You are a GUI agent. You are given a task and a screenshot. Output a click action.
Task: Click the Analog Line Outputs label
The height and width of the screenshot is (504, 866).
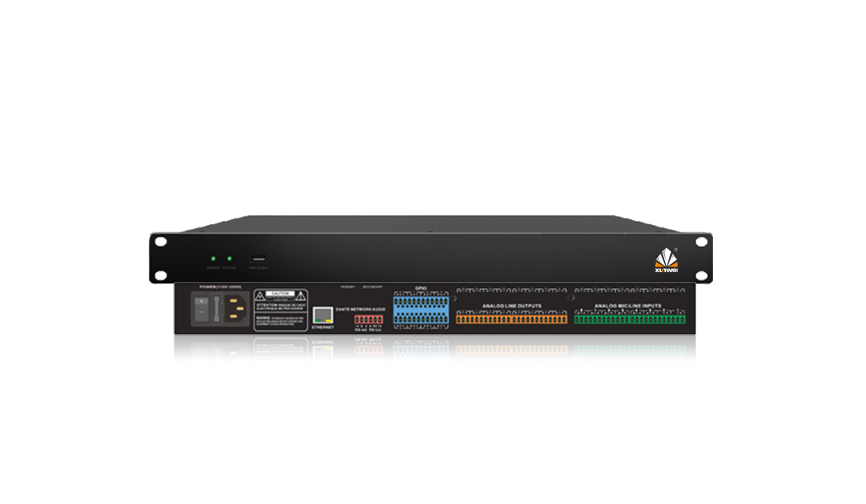(x=511, y=306)
